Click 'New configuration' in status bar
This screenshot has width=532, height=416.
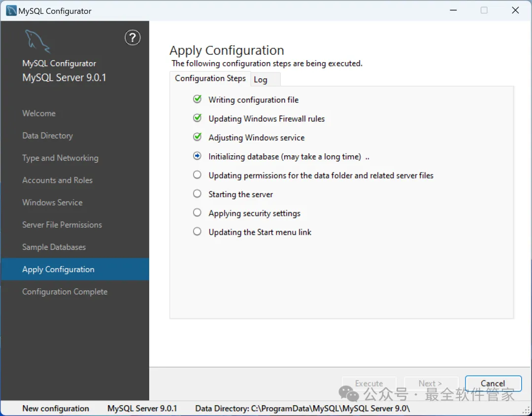[56, 409]
